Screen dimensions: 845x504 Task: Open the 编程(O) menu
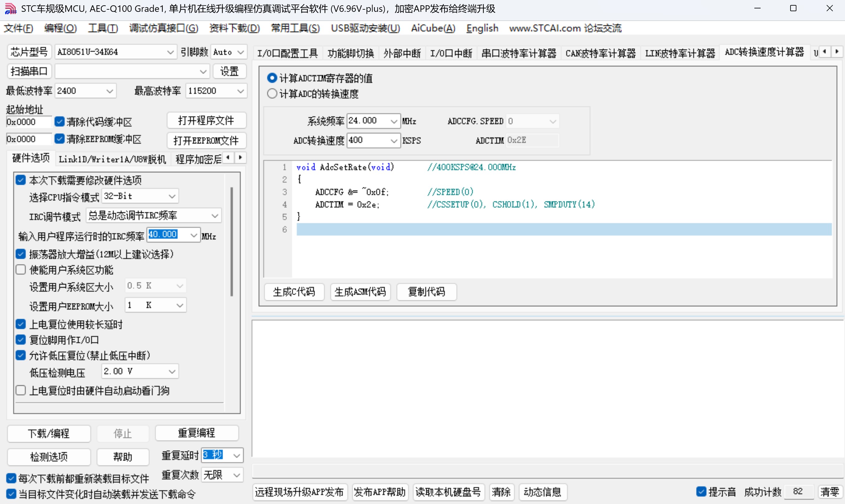pyautogui.click(x=60, y=28)
